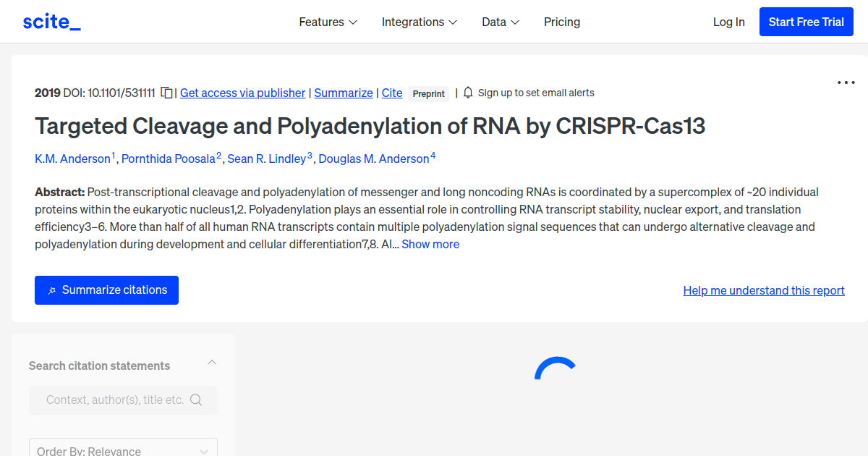Collapse the Search citation statements section

tap(211, 361)
